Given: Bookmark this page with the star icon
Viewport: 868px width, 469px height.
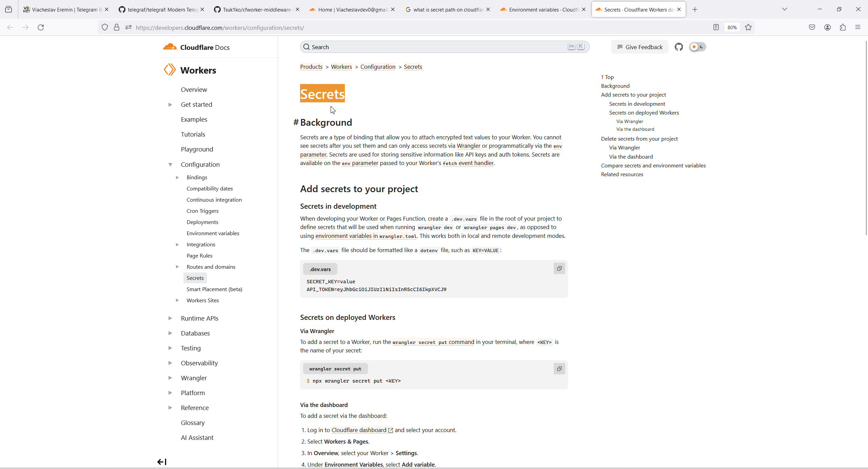Looking at the screenshot, I should tap(748, 27).
